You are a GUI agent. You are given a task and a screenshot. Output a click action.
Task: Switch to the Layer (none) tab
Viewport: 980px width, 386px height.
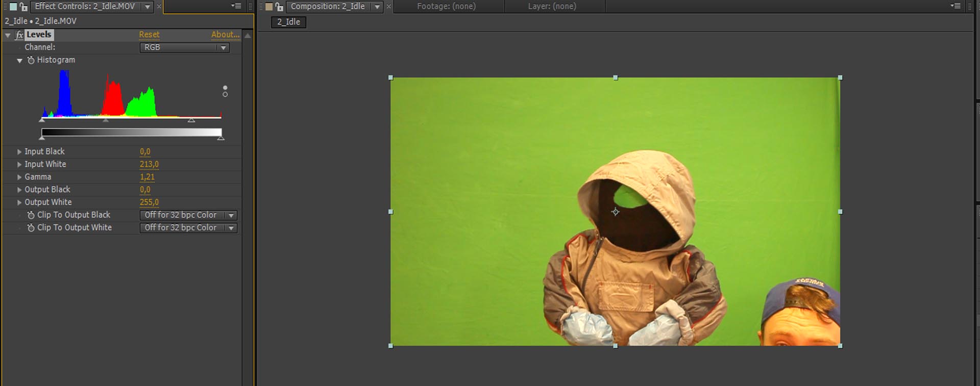tap(552, 7)
